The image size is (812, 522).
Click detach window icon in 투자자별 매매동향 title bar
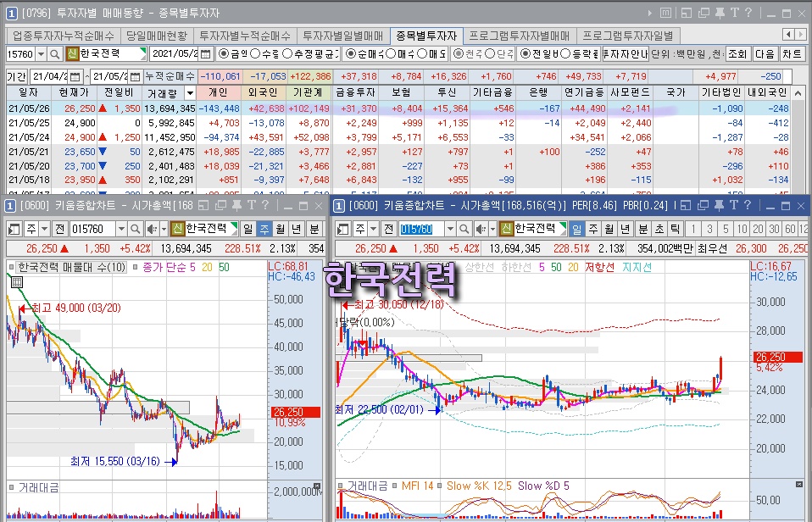(704, 14)
